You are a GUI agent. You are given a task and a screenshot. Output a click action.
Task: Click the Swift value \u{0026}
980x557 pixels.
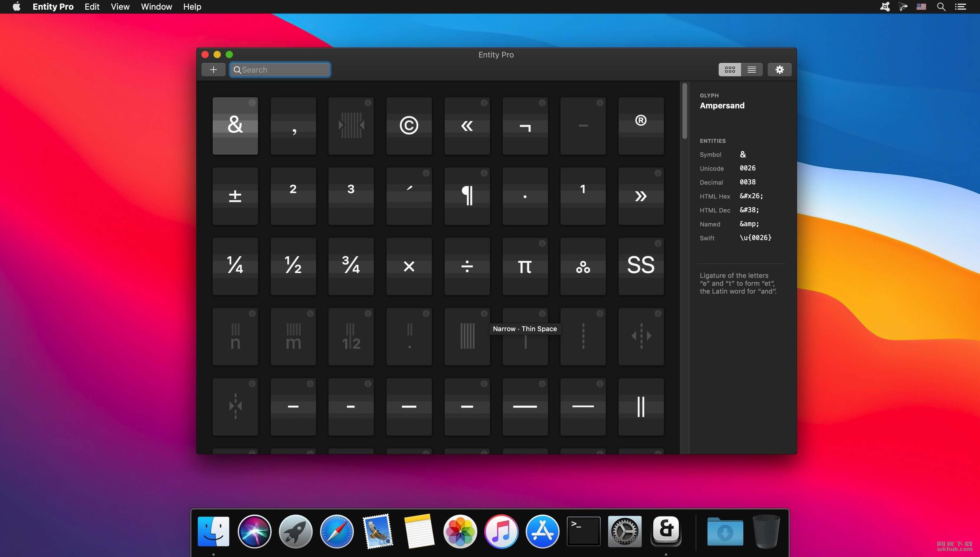(755, 238)
